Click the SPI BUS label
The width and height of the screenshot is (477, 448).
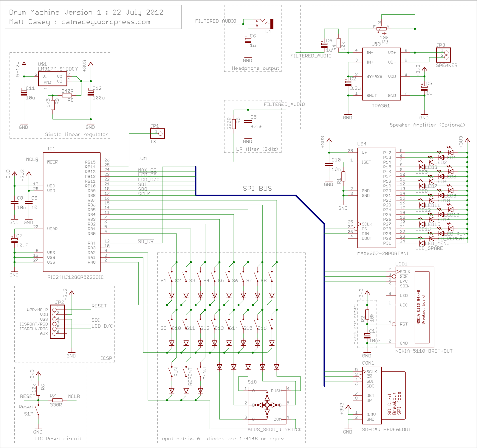[257, 188]
